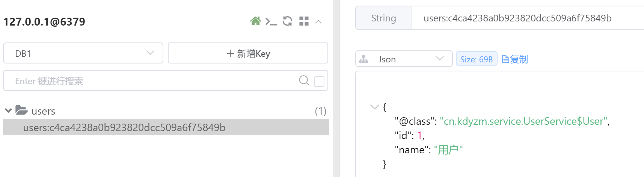Collapse the 127.0.0.1@6379 connection panel
Image resolution: width=644 pixels, height=177 pixels.
(x=318, y=22)
